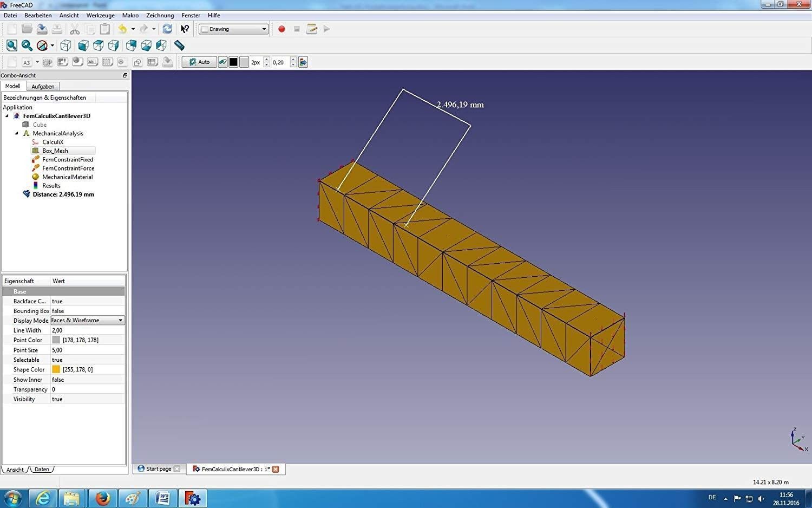Select FemConstraintForce in the model tree
The height and width of the screenshot is (508, 812).
pos(68,168)
